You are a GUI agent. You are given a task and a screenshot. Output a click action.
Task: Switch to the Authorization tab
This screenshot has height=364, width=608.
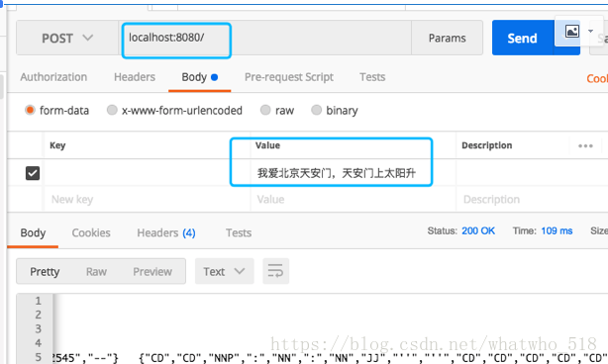click(53, 77)
